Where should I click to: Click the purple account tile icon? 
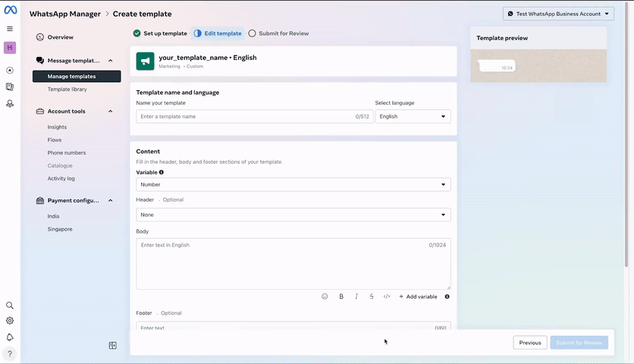[x=10, y=48]
